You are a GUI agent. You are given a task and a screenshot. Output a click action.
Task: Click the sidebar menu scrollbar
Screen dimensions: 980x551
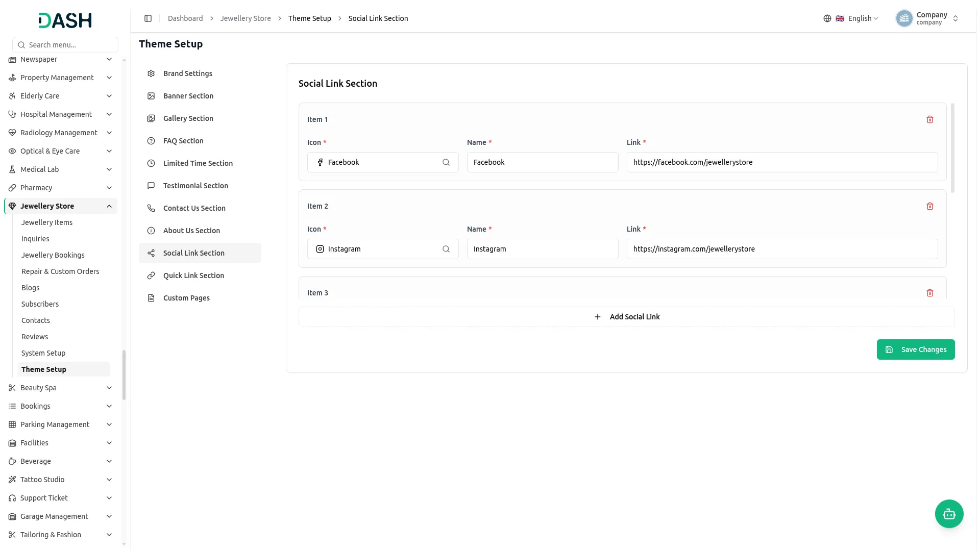click(x=124, y=375)
